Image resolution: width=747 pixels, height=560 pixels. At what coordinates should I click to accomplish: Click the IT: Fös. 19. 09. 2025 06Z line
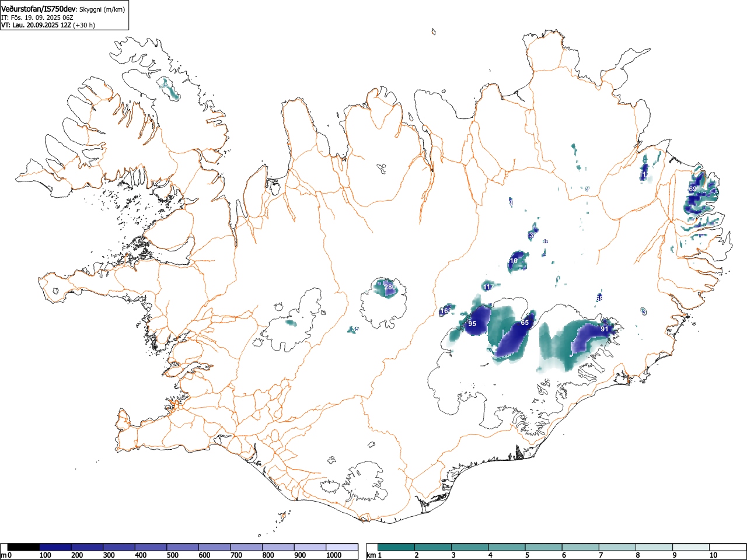(x=37, y=17)
